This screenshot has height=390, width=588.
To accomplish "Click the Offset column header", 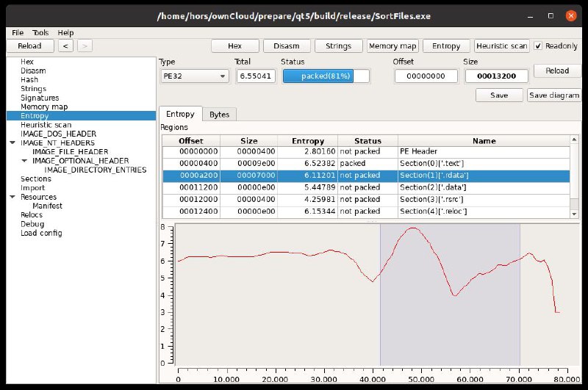I will pos(191,141).
